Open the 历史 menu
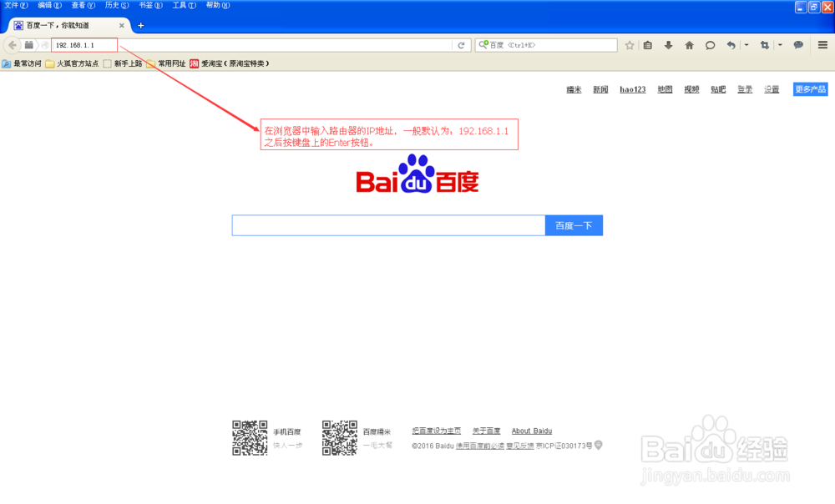The width and height of the screenshot is (835, 504). (117, 5)
